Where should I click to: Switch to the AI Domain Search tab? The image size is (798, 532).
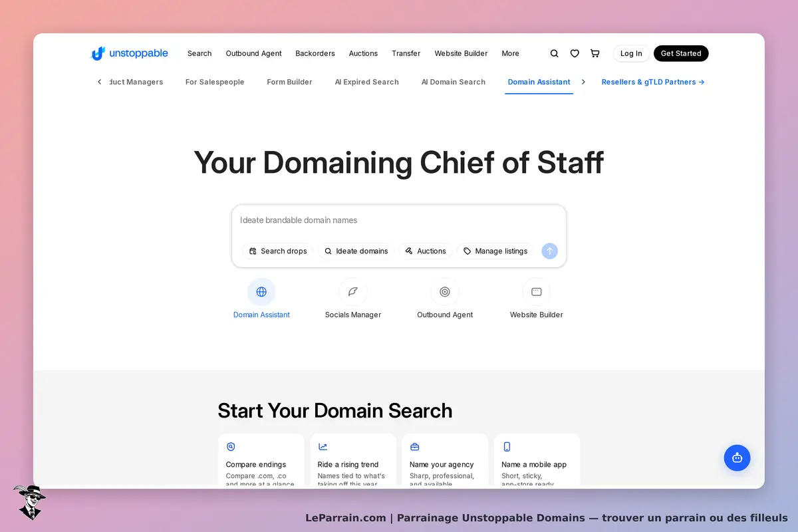click(x=454, y=82)
